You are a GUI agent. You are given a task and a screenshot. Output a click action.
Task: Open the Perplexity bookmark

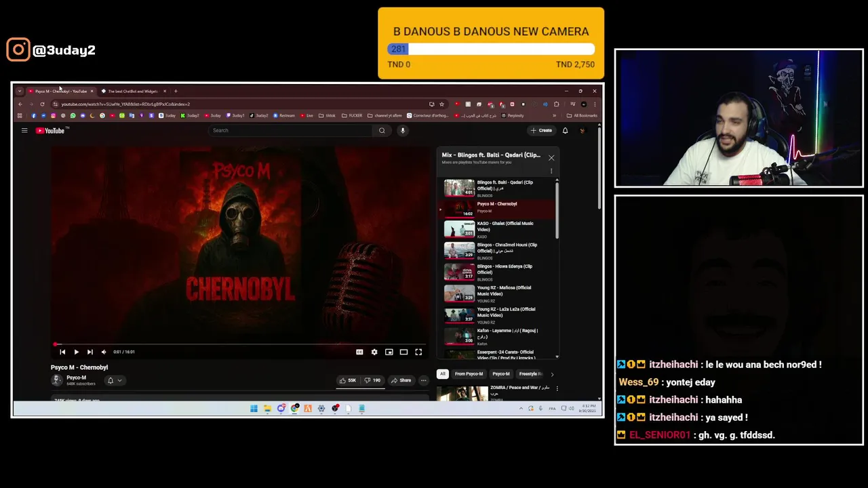pos(512,116)
